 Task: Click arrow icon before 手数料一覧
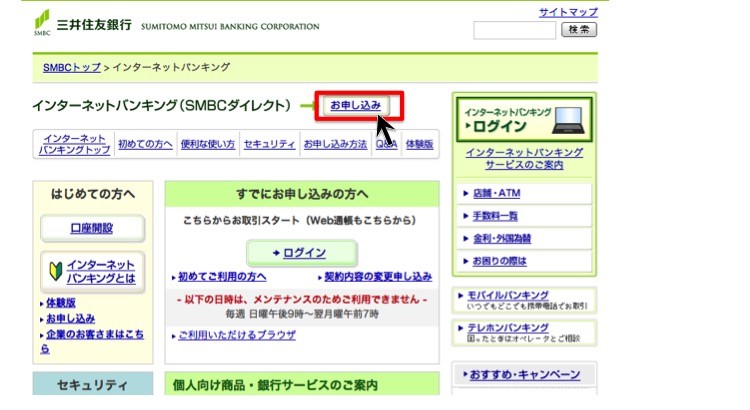click(x=465, y=216)
